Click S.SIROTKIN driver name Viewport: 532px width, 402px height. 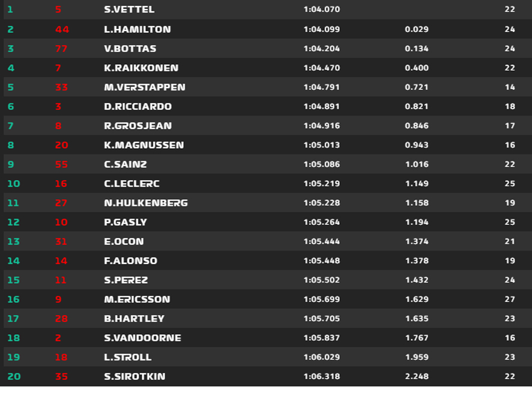tap(135, 376)
